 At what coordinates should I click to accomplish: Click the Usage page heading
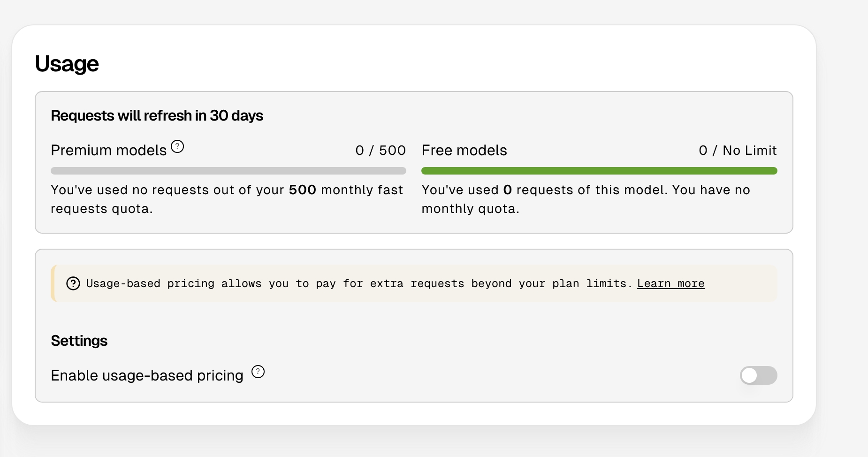point(67,64)
